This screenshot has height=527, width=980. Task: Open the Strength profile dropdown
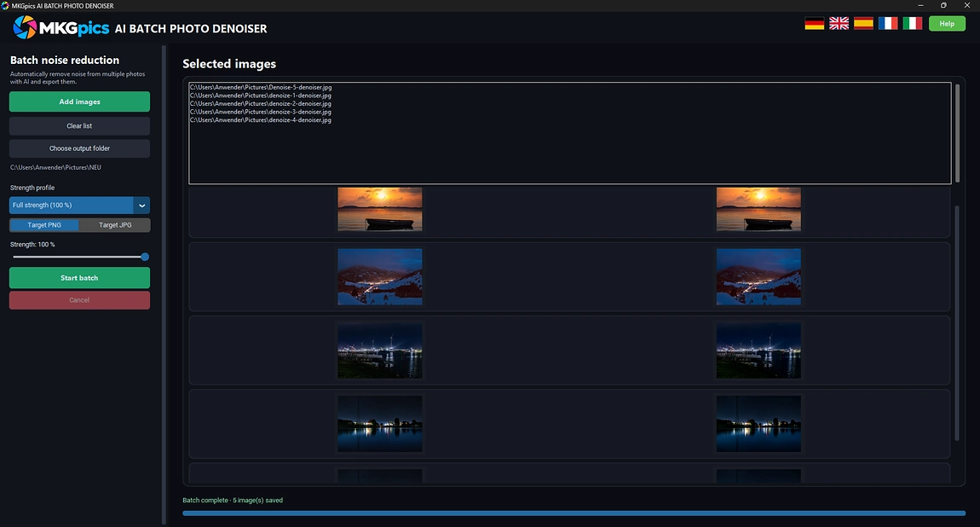point(79,205)
